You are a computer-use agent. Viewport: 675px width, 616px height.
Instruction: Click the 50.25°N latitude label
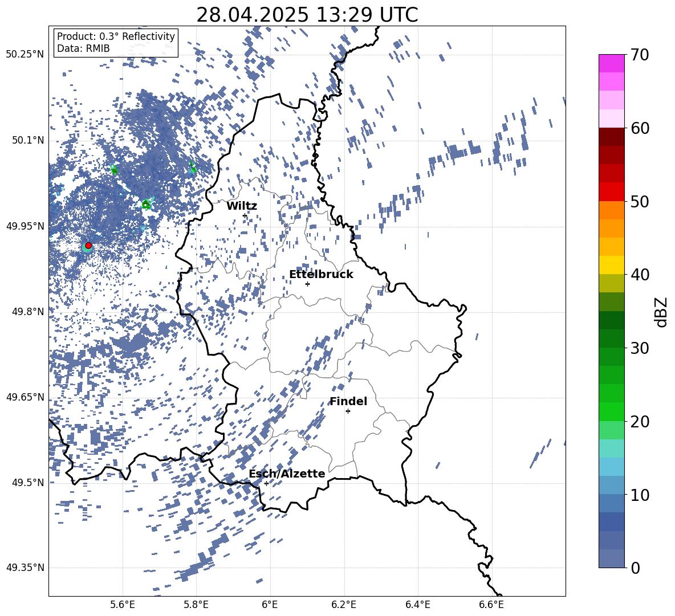pyautogui.click(x=25, y=55)
